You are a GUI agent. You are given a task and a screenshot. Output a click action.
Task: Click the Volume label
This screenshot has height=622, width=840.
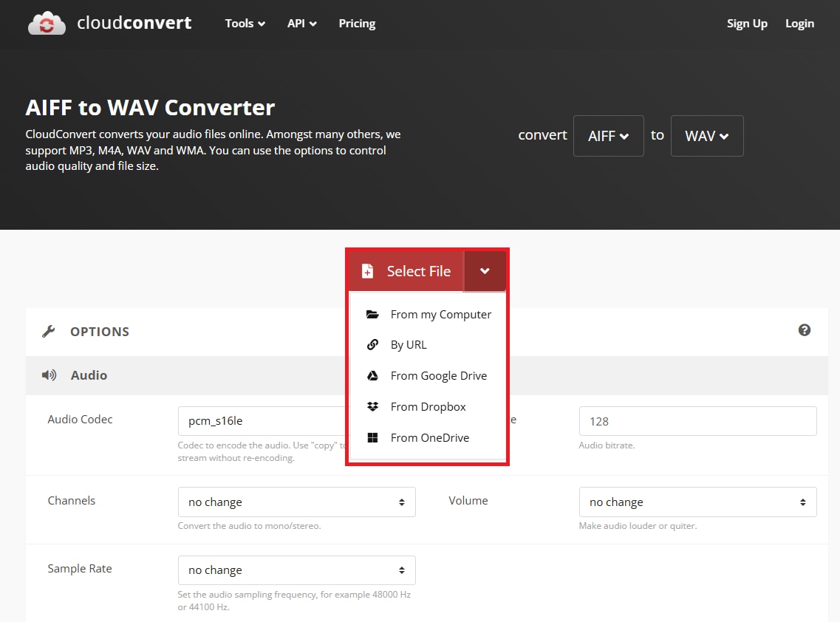[468, 500]
